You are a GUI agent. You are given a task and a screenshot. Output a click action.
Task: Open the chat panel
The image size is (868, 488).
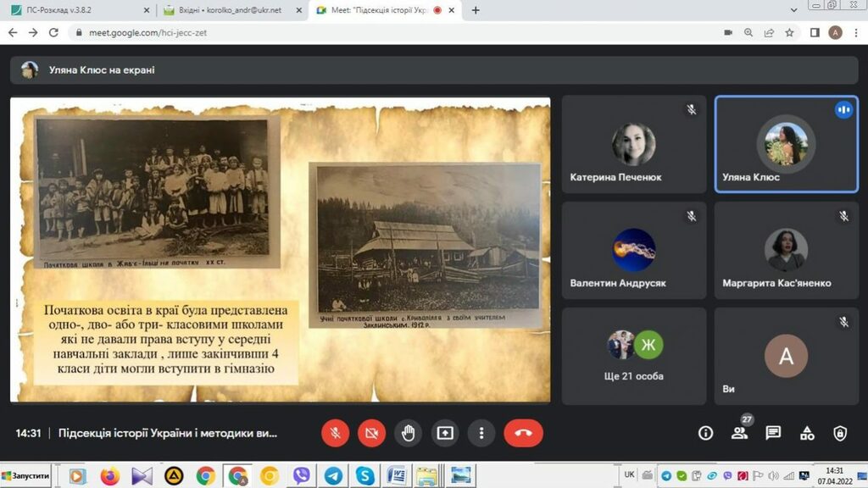773,433
